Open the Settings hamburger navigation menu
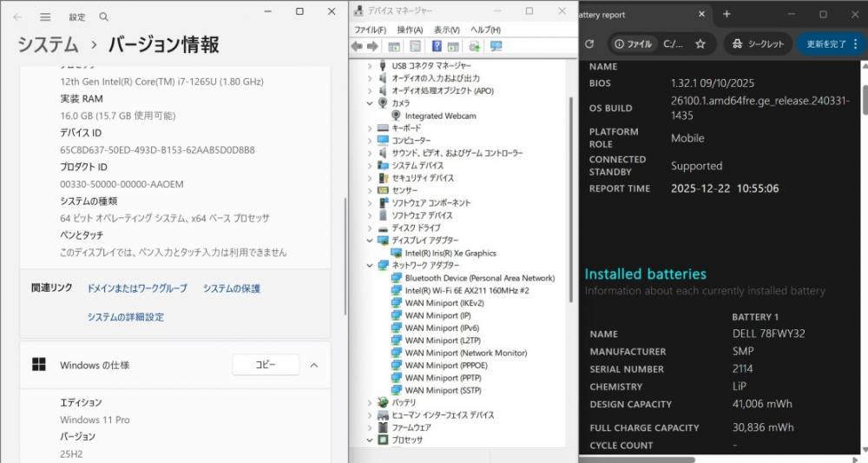The image size is (868, 463). click(45, 17)
